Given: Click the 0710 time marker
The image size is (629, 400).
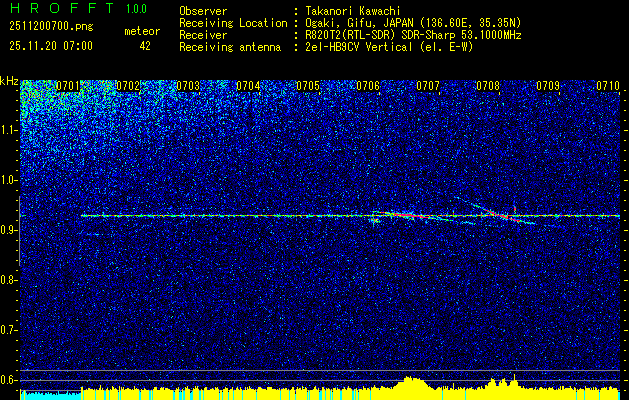Looking at the screenshot, I should click(x=608, y=86).
